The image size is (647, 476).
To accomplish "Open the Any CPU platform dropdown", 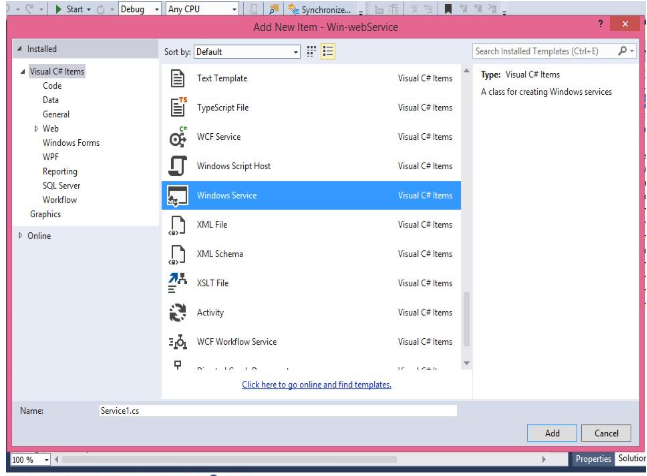I will 202,9.
